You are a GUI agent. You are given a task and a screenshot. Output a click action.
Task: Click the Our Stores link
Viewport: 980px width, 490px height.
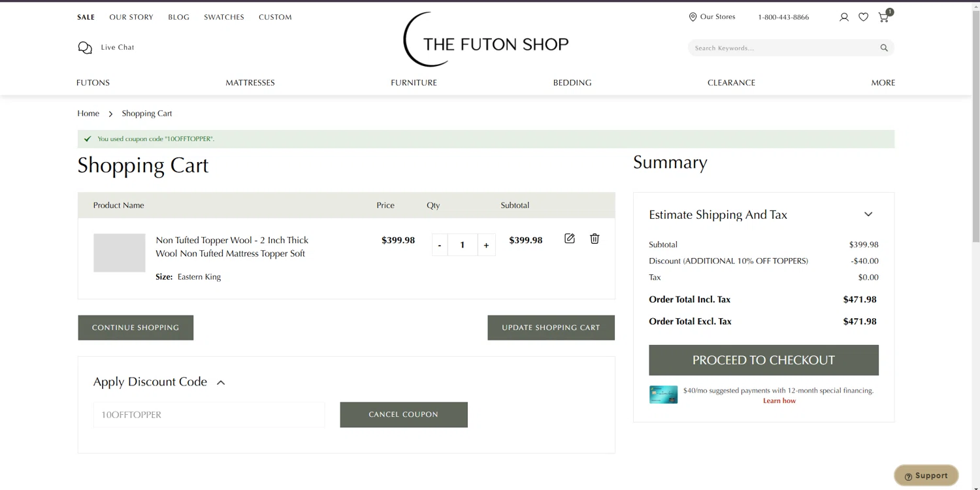717,17
